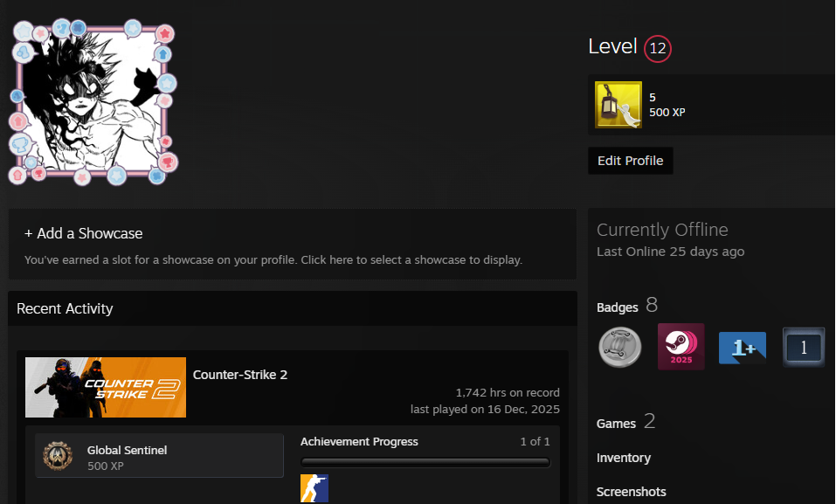Click the last played on 16 Dec, 2025 text
The height and width of the screenshot is (504, 836).
(485, 409)
